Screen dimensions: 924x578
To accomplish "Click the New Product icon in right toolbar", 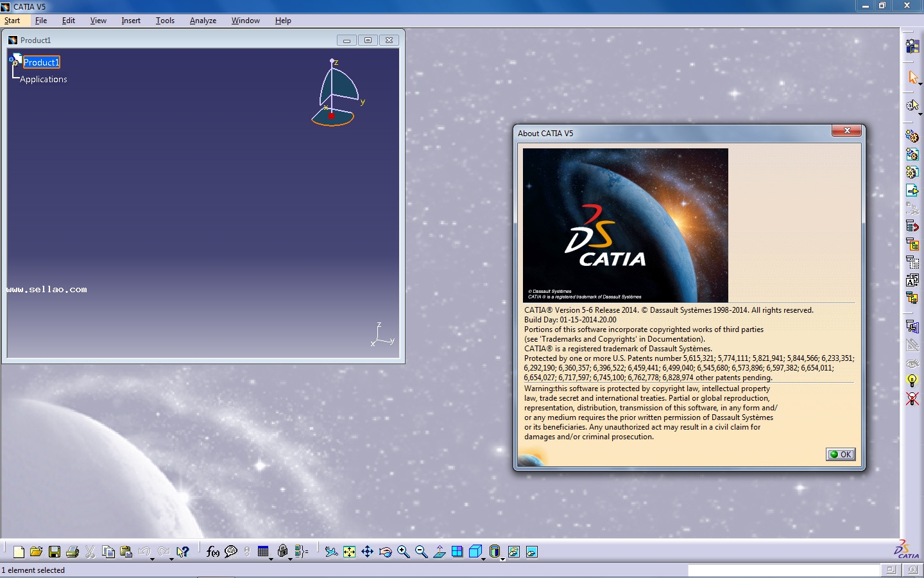I will point(912,154).
